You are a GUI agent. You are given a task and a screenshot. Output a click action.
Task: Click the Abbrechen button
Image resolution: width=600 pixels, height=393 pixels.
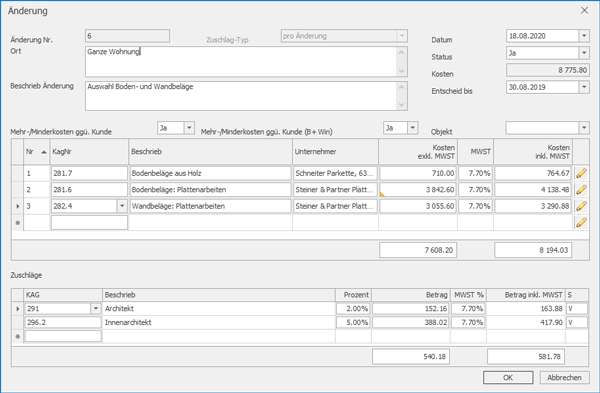(564, 377)
